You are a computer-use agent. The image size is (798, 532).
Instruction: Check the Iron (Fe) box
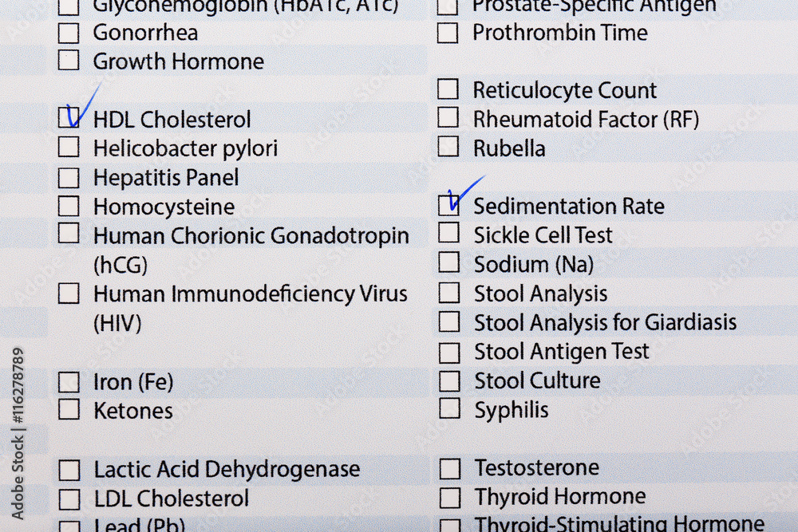tap(69, 382)
